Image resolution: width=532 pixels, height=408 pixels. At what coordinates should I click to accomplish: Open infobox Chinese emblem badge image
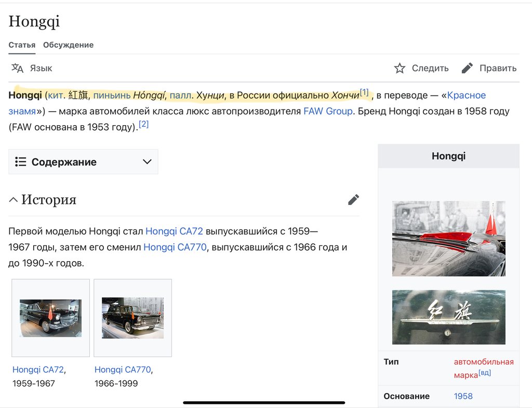448,317
